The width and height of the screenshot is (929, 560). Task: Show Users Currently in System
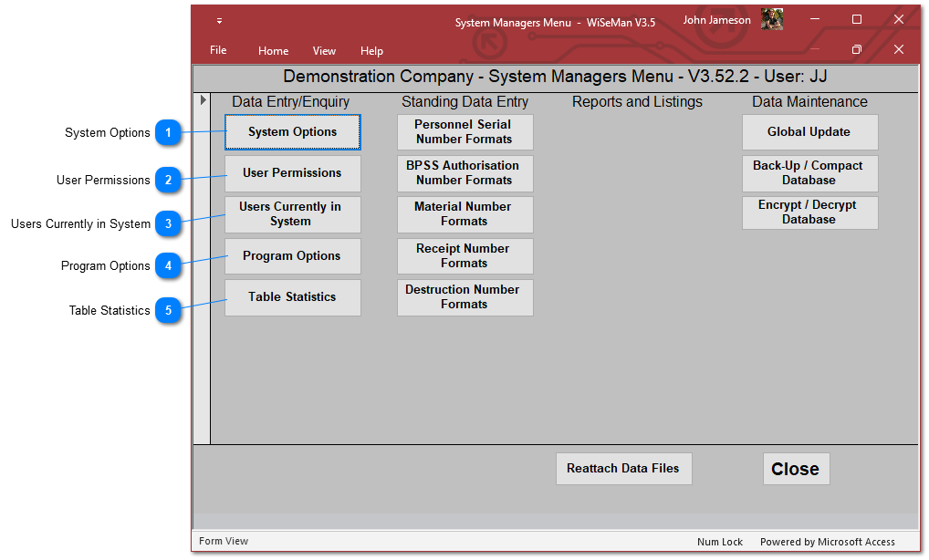click(x=293, y=214)
